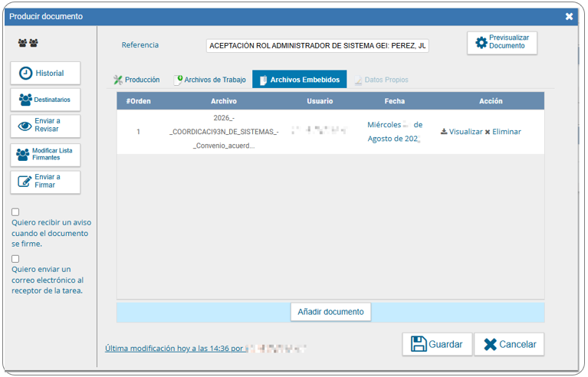Click the Usuario column header
The width and height of the screenshot is (588, 377).
[320, 101]
